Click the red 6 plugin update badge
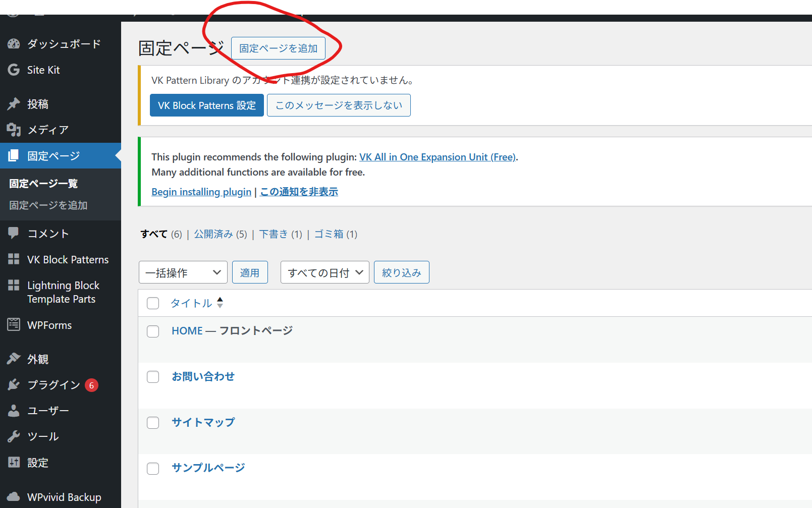 [91, 385]
